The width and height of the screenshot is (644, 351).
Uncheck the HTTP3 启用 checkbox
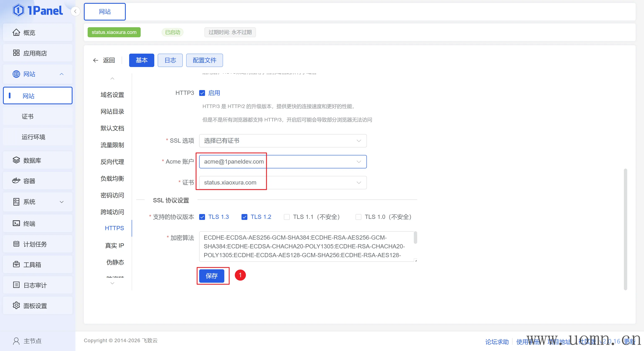pos(202,93)
